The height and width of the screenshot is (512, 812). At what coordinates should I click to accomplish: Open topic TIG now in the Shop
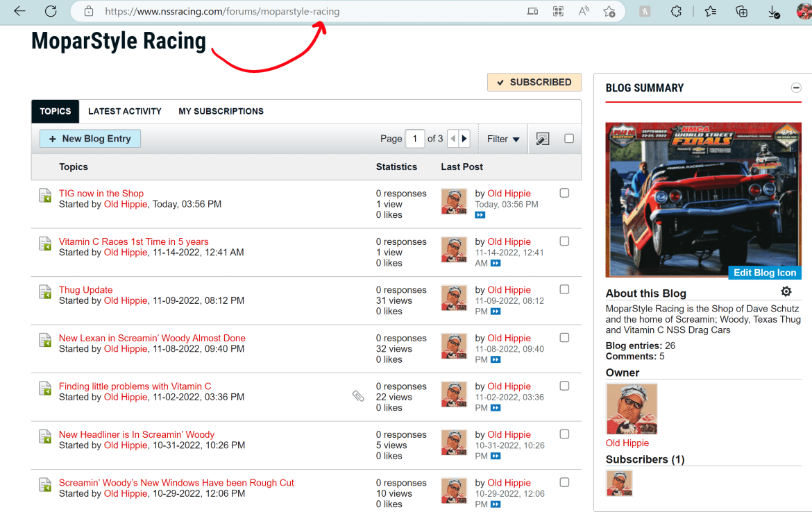tap(101, 193)
